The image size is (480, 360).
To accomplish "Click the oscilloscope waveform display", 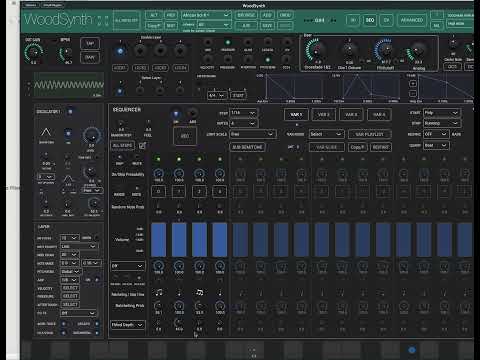I will point(69,85).
